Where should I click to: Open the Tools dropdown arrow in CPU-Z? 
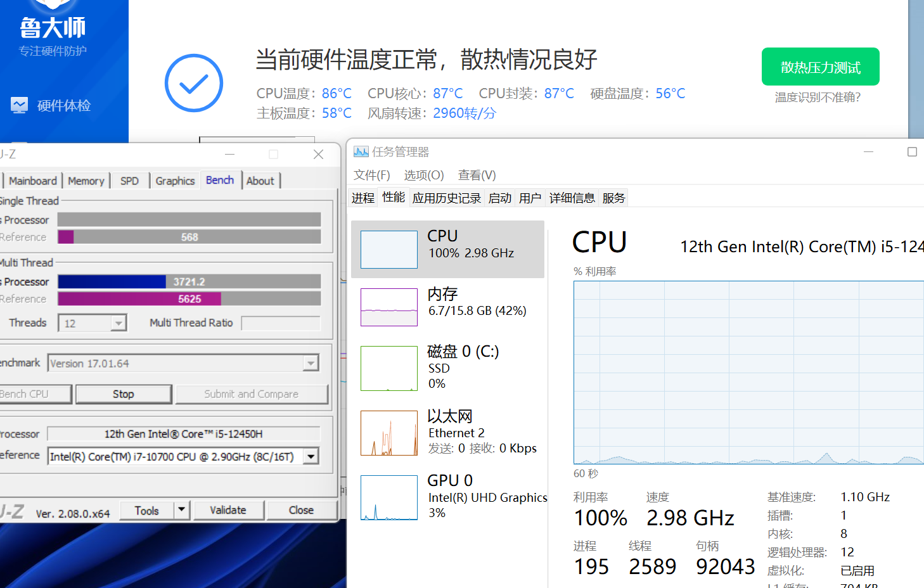point(181,509)
